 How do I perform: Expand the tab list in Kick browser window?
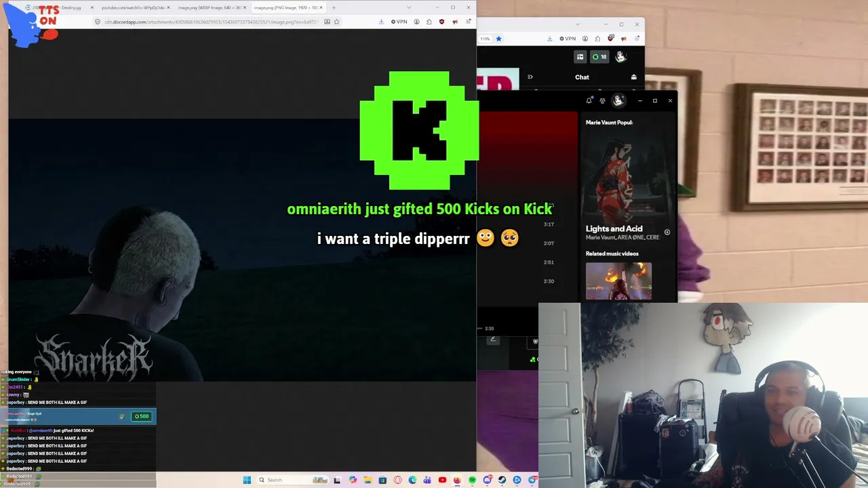tap(577, 24)
